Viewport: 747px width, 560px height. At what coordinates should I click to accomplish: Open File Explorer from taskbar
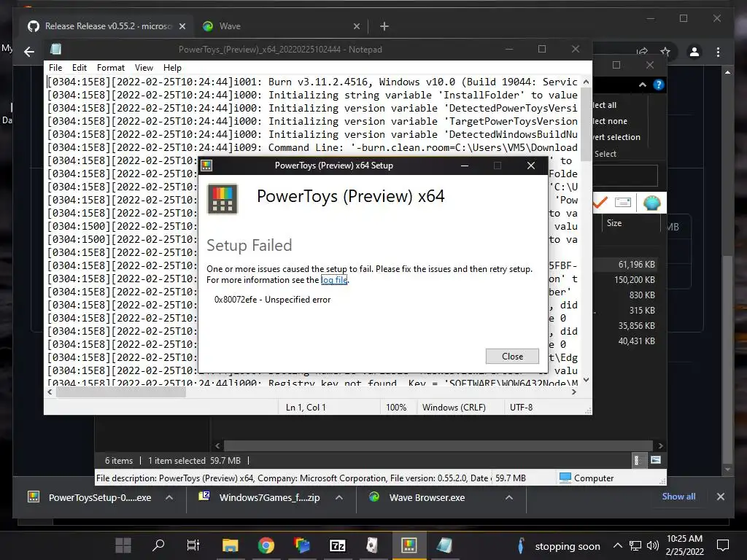pyautogui.click(x=230, y=545)
